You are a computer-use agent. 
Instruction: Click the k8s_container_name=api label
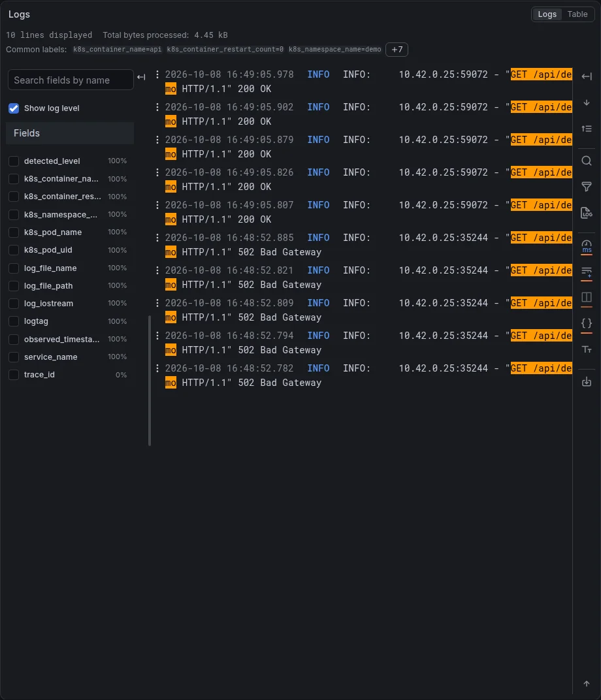pos(118,49)
